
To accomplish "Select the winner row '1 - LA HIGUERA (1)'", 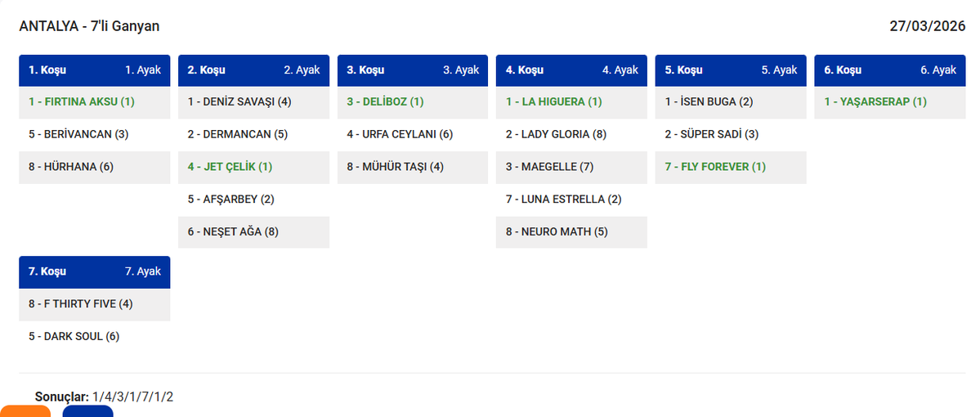I will (571, 102).
